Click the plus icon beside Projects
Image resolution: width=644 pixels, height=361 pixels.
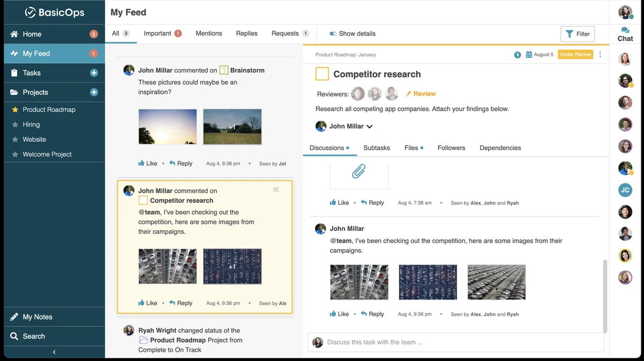pyautogui.click(x=94, y=92)
